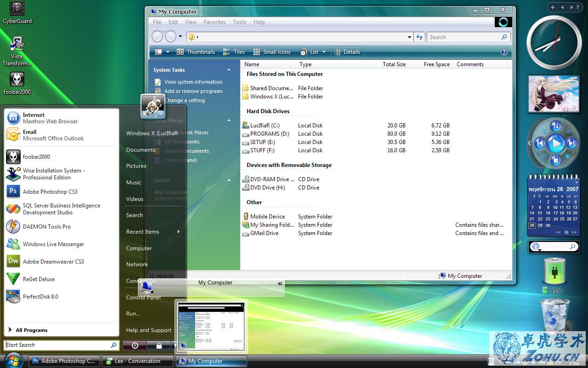588x368 pixels.
Task: Open the Edit menu
Action: point(173,22)
